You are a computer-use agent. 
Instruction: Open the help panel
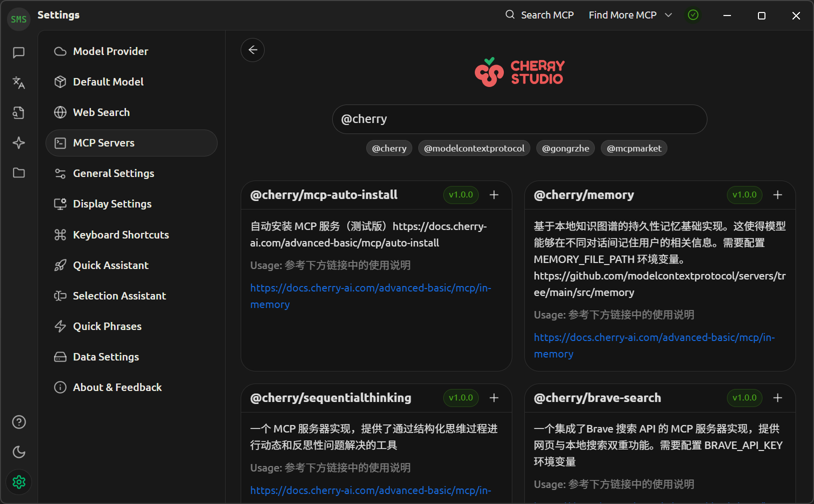pyautogui.click(x=19, y=421)
